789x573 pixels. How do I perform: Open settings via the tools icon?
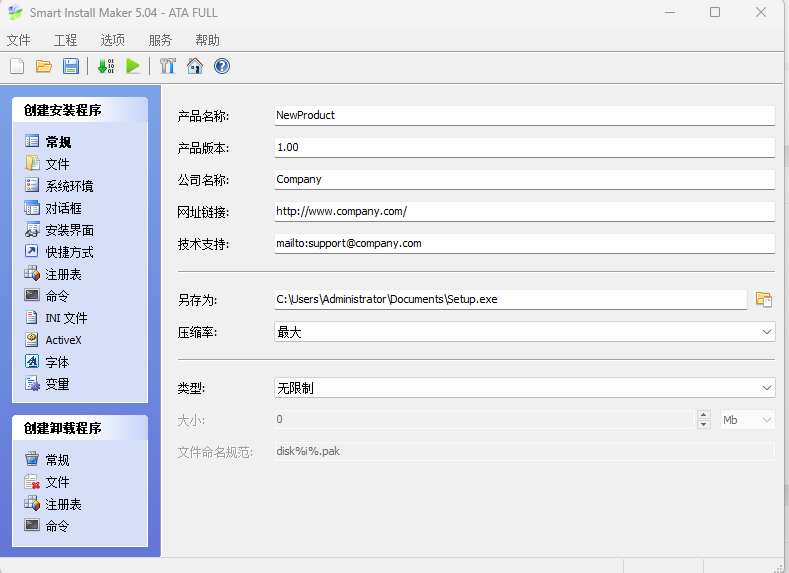coord(167,67)
